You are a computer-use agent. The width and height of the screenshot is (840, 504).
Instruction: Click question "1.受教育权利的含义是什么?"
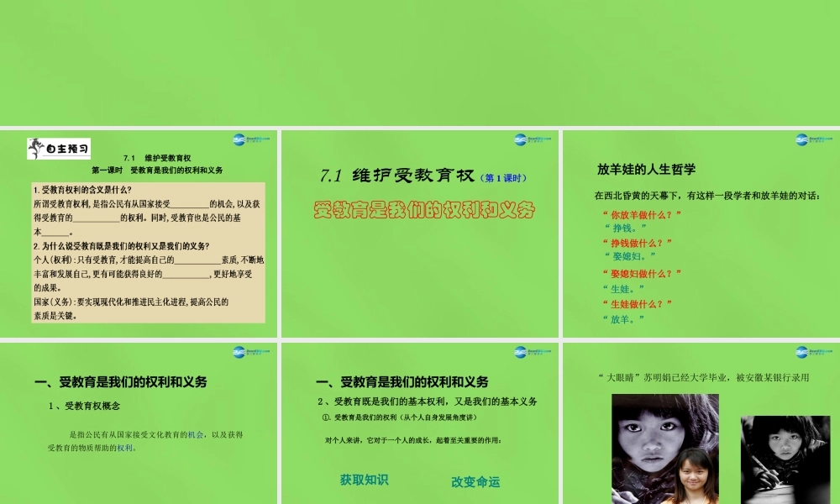click(82, 190)
